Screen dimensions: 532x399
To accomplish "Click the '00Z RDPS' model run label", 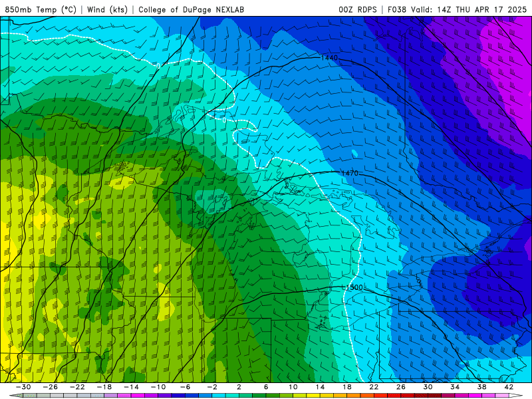I will 358,9.
